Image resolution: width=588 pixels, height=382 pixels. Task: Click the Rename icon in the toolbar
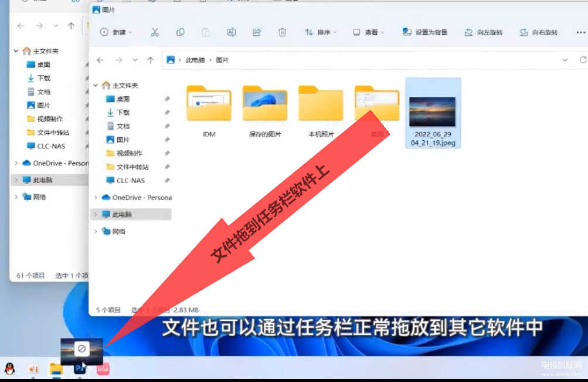(231, 32)
